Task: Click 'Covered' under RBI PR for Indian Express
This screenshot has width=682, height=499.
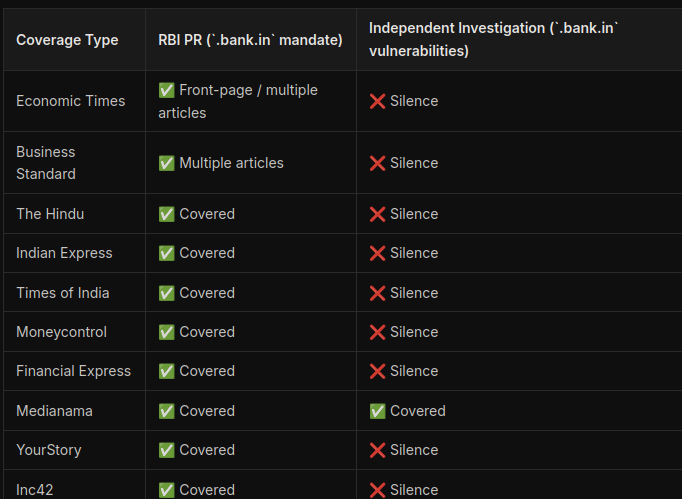Action: 207,253
